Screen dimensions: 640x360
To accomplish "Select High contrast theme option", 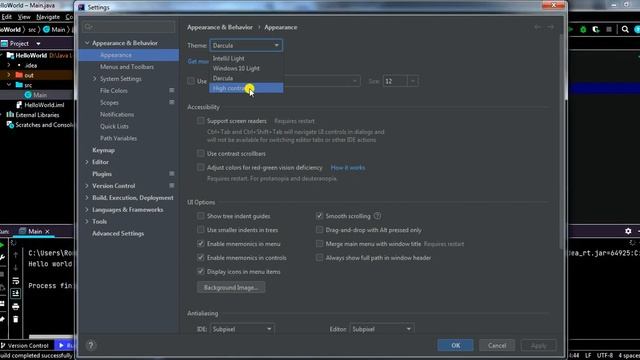I will (246, 88).
